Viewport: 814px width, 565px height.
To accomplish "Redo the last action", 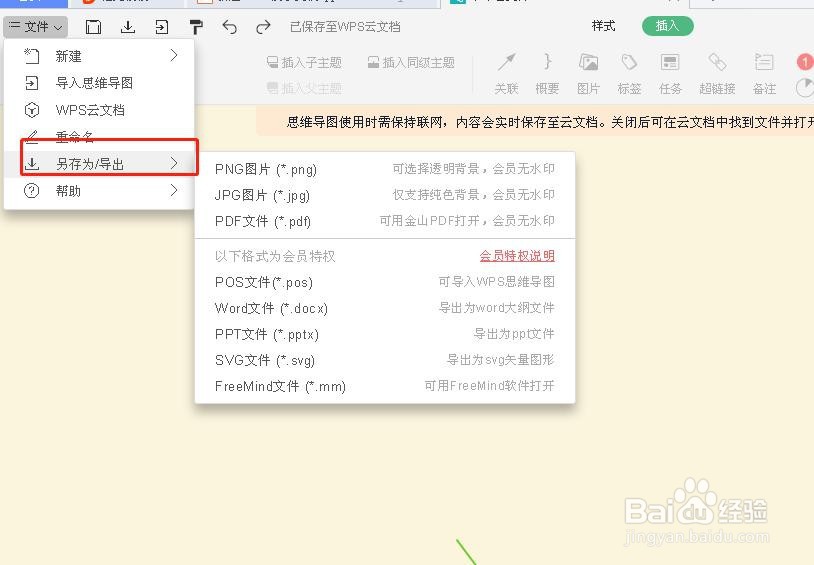I will (x=263, y=26).
